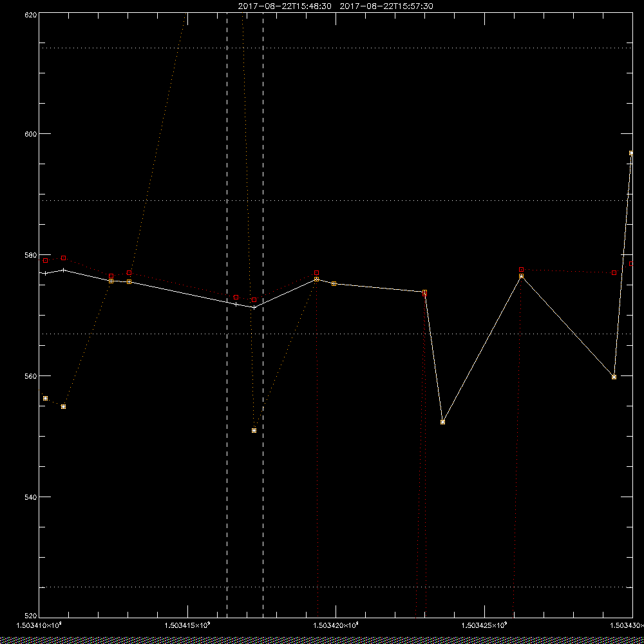
Task: Click the 1.503410×10⁹ x-axis label
Action: click(39, 625)
